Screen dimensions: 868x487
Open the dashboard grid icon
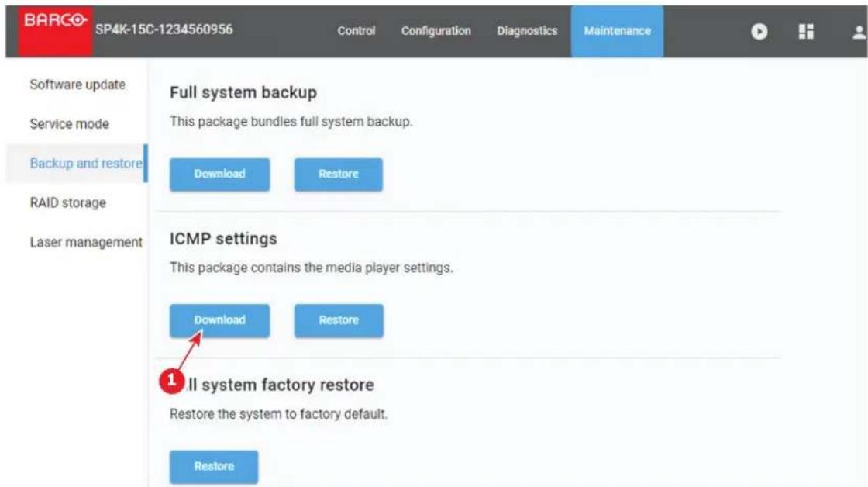806,32
